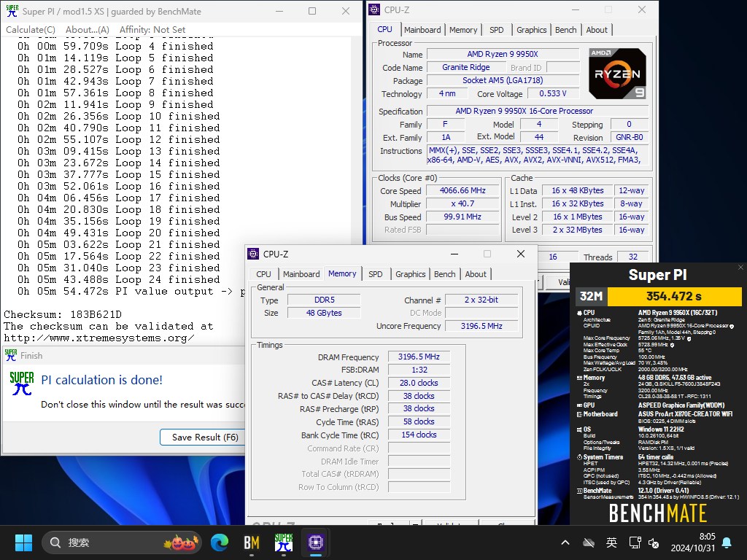Image resolution: width=747 pixels, height=560 pixels.
Task: Click the Type field showing DDR5
Action: 324,300
